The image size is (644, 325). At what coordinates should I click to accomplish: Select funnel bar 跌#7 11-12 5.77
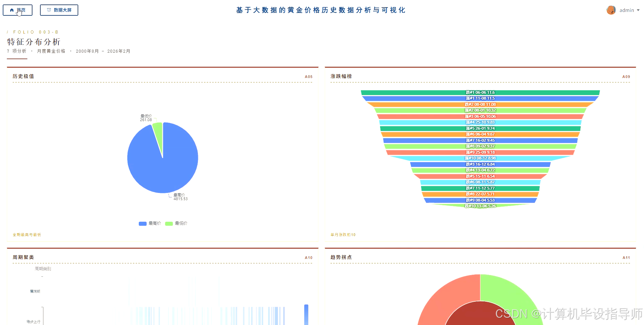(480, 188)
